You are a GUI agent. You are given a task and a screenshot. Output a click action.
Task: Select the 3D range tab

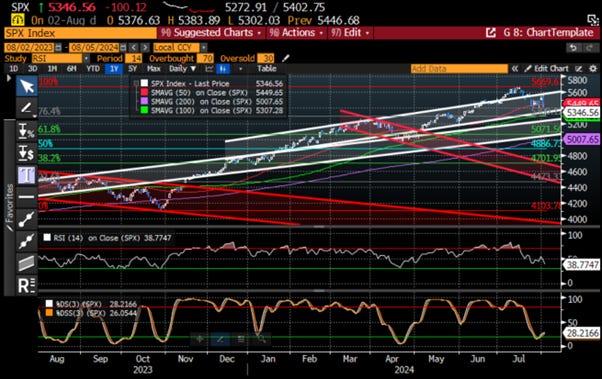coord(33,69)
